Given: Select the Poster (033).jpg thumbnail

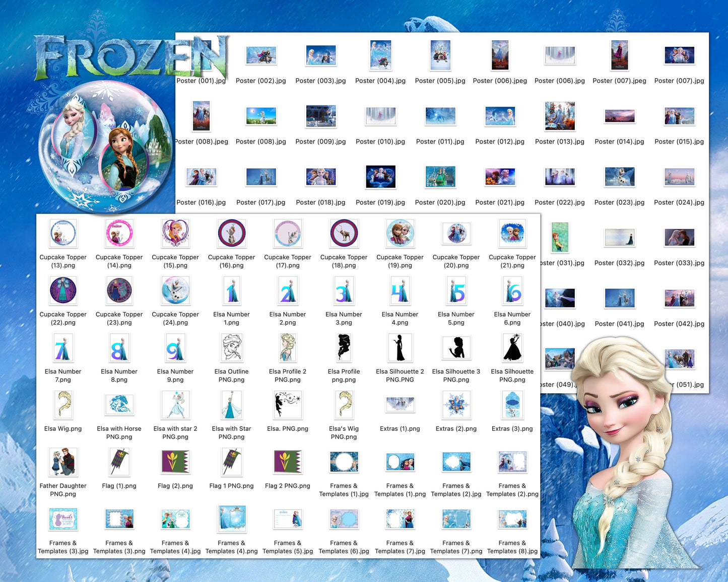Looking at the screenshot, I should click(679, 238).
